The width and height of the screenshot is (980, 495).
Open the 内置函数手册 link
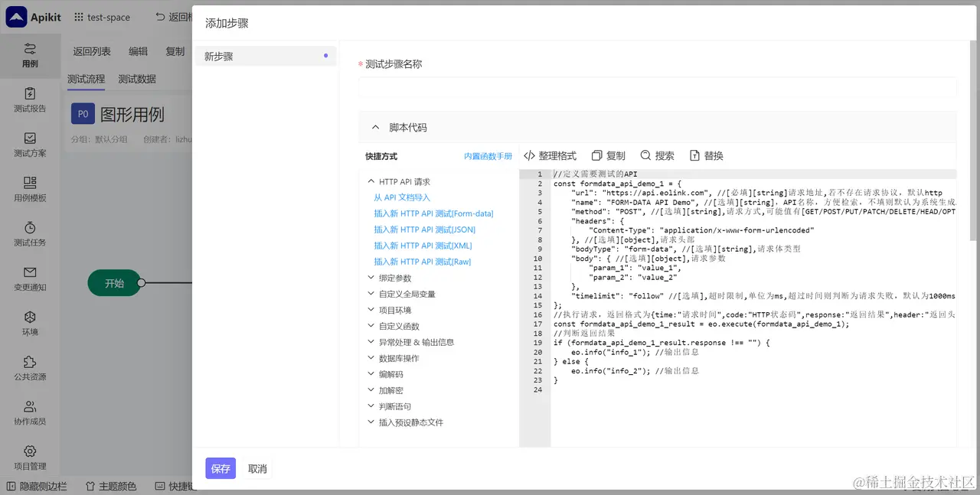pyautogui.click(x=488, y=156)
